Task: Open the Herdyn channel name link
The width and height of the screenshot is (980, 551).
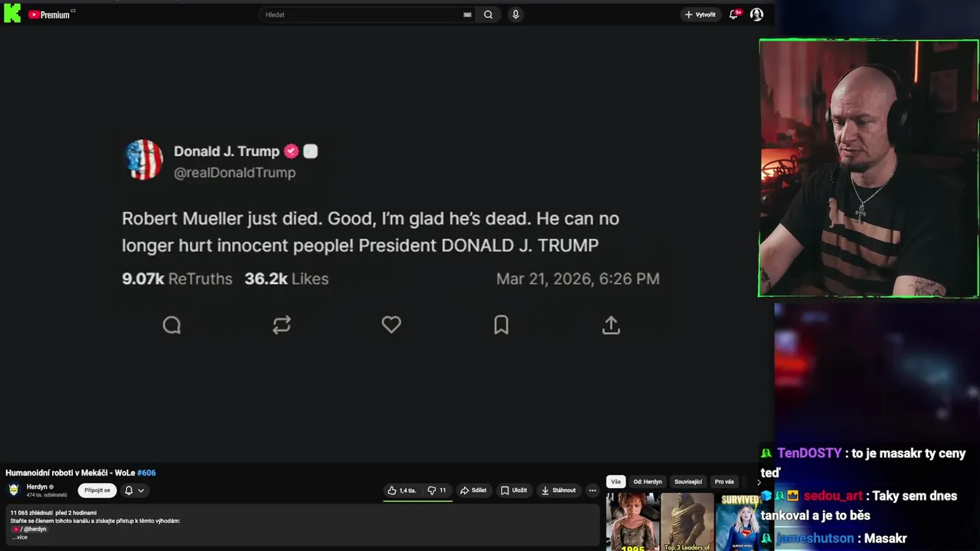Action: point(37,487)
